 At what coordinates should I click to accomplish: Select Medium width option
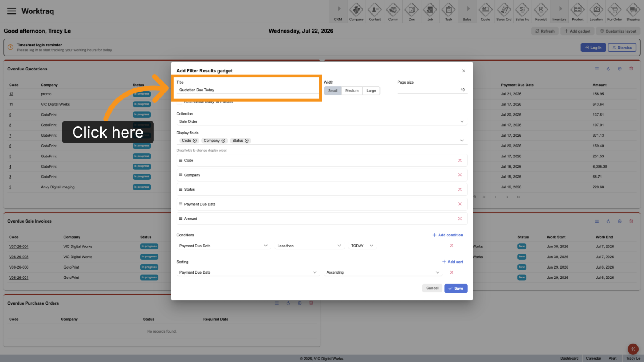tap(352, 91)
